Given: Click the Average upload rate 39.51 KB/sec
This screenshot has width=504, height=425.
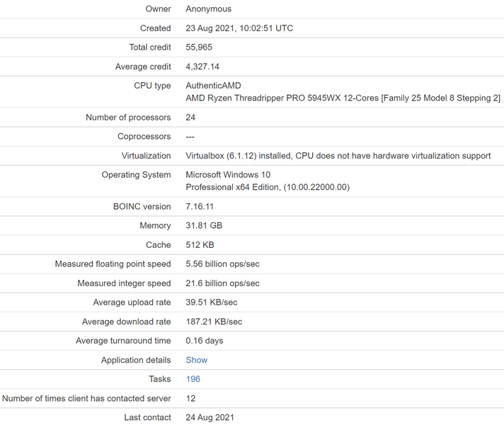Looking at the screenshot, I should (214, 302).
